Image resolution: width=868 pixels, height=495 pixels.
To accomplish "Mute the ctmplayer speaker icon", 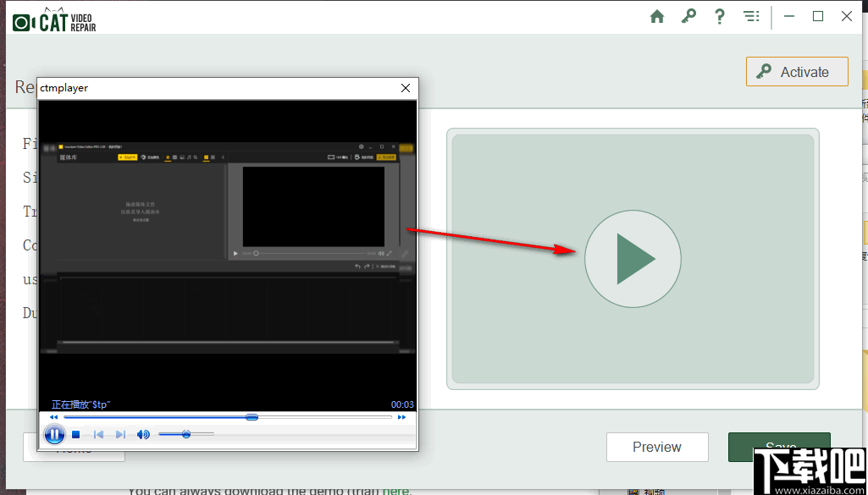I will point(143,435).
